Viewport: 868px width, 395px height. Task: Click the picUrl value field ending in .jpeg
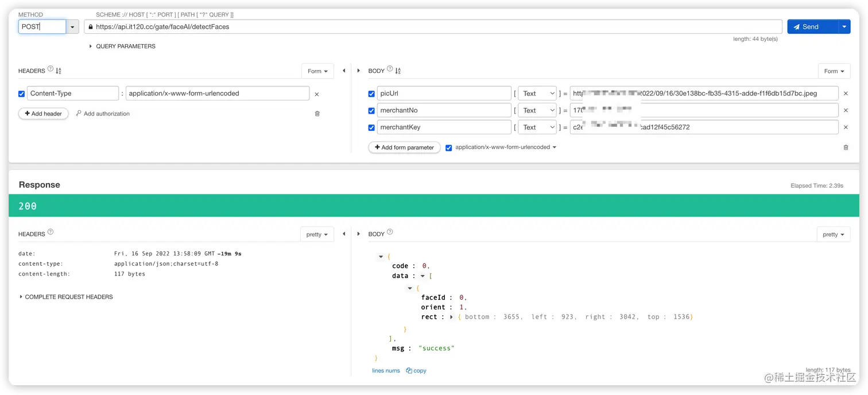pyautogui.click(x=704, y=93)
